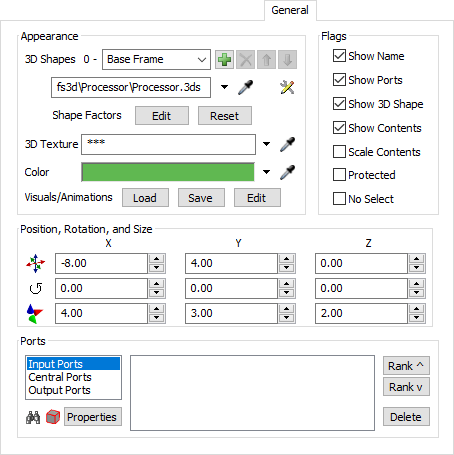
Task: Click the eyedropper next to the Processor.3ds path
Action: click(x=245, y=87)
